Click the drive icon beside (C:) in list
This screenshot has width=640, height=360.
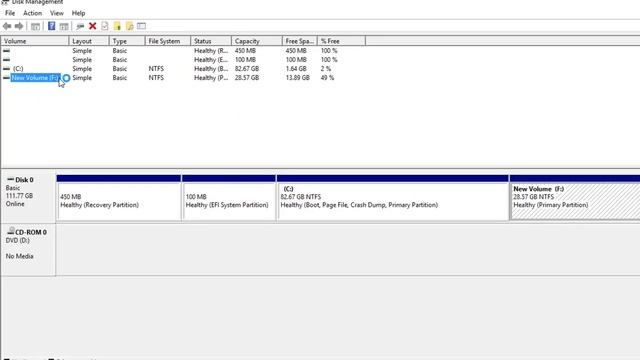[x=7, y=69]
